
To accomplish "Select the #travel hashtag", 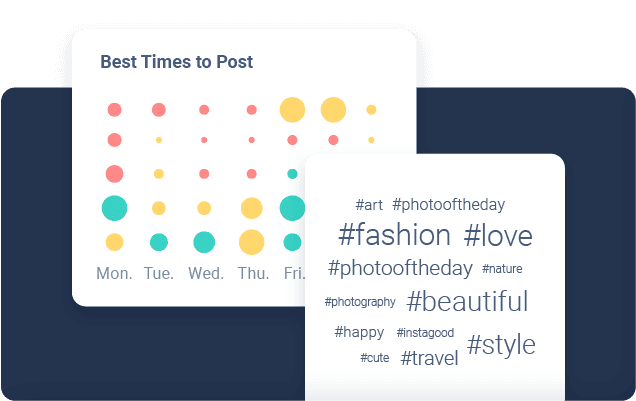I will tap(429, 358).
